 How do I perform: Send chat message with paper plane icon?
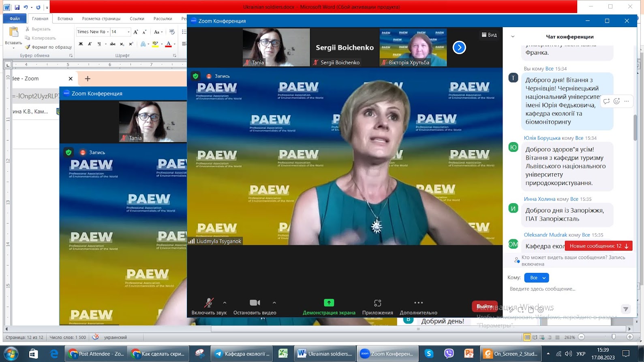tap(626, 309)
